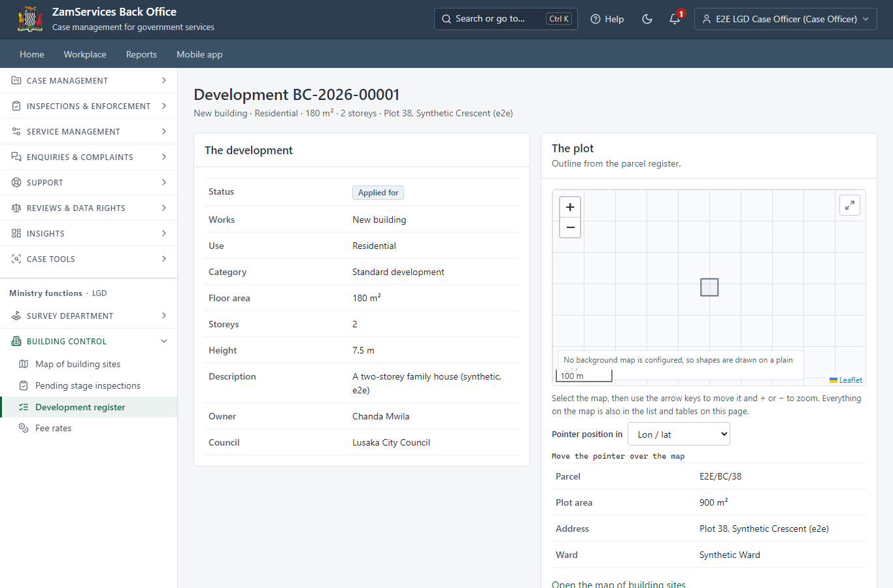
Task: Click the Open the map of building sites text
Action: (618, 583)
